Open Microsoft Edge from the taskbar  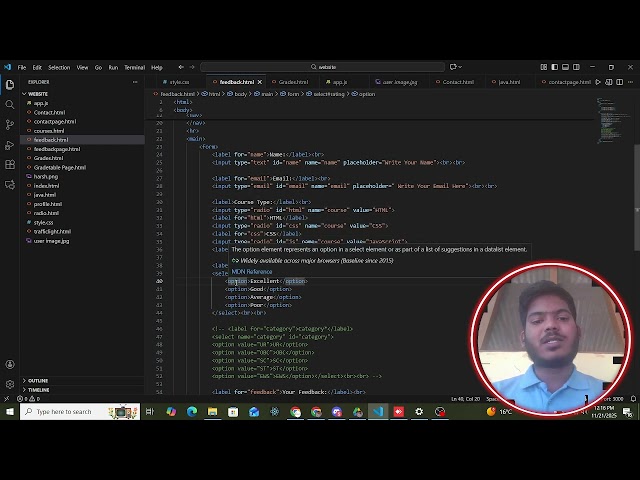pos(191,411)
